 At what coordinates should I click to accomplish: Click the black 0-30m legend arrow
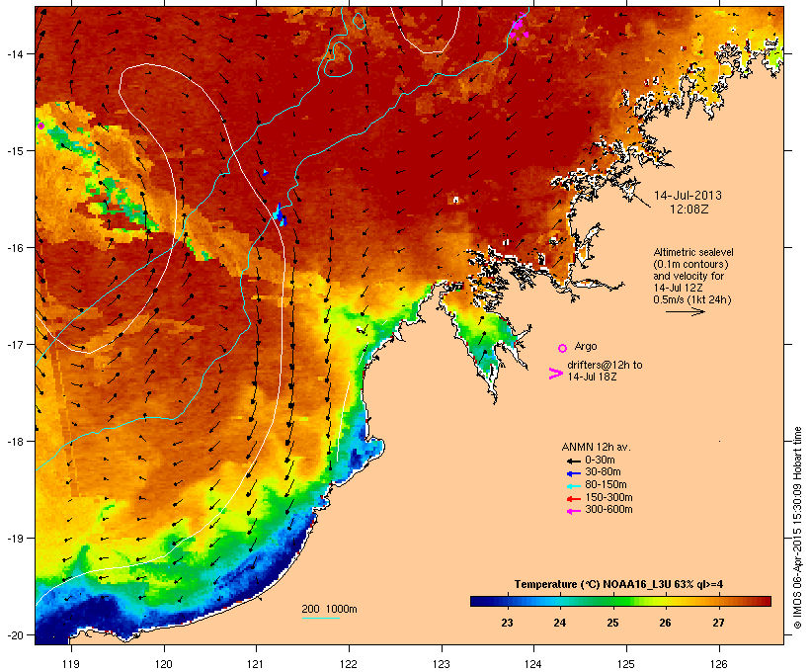pyautogui.click(x=573, y=461)
